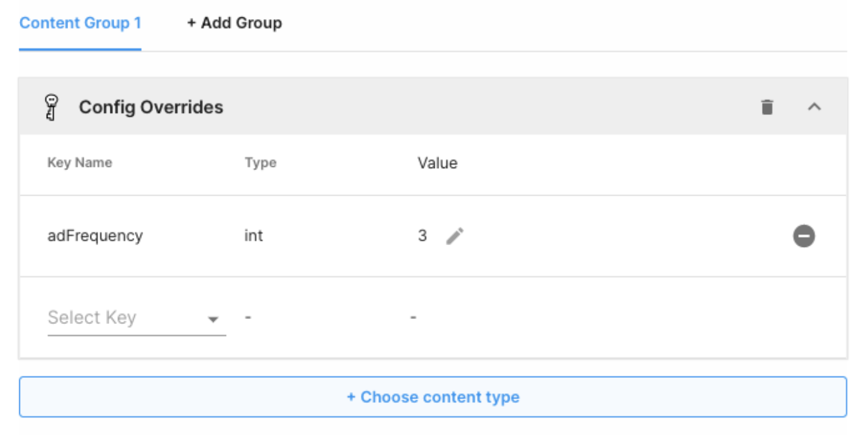Click the key icon beside Config Overrides
The image size is (868, 435).
click(x=51, y=107)
